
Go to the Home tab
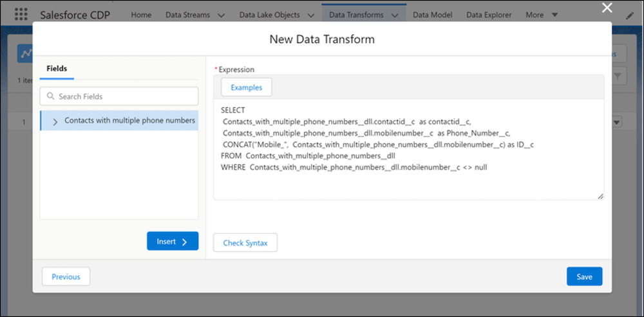click(x=141, y=15)
